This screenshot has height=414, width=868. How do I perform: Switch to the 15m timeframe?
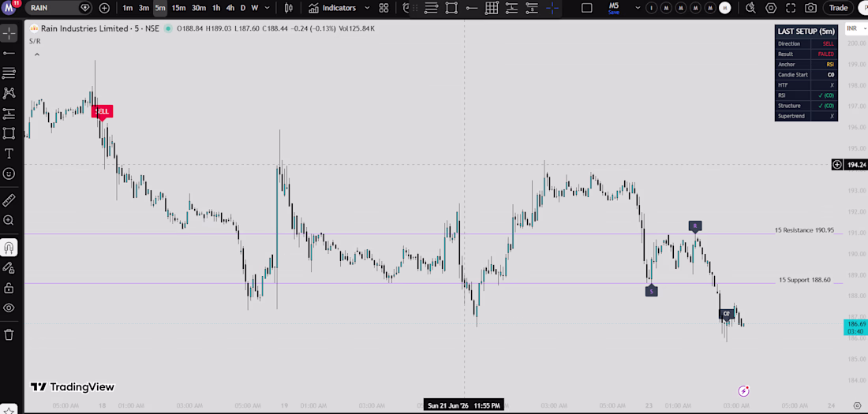tap(178, 8)
